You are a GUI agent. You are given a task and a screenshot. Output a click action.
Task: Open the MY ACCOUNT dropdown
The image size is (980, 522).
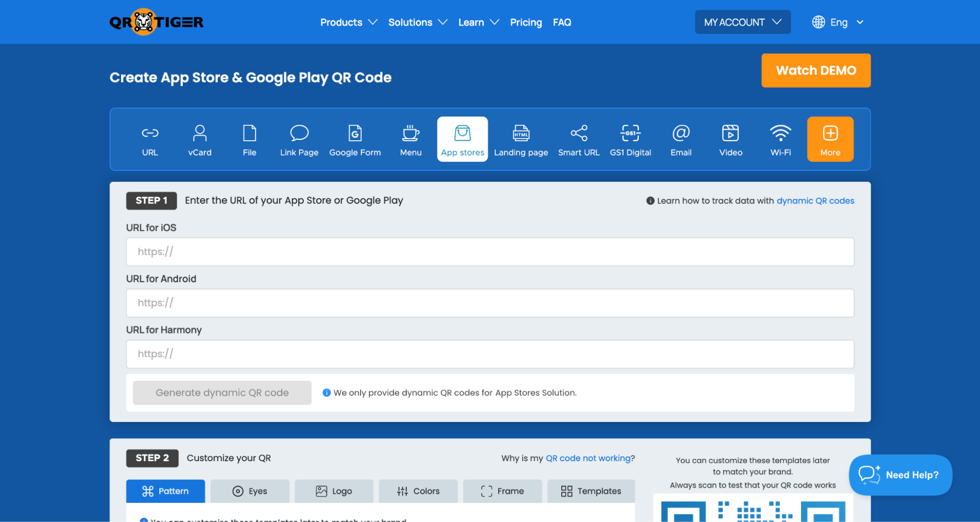[x=742, y=22]
